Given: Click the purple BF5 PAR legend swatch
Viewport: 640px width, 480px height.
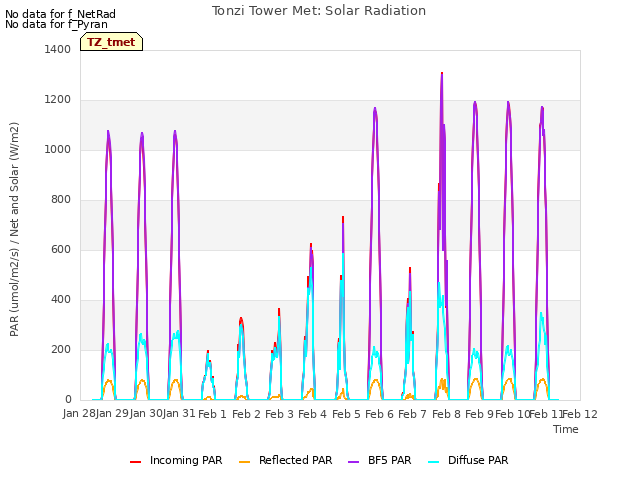Looking at the screenshot, I should [x=353, y=462].
